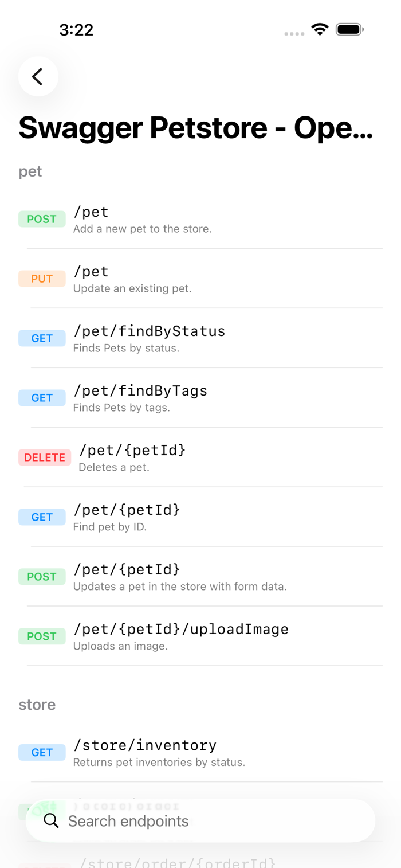
Task: Click the GET badge beside /store/inventory
Action: (x=42, y=752)
